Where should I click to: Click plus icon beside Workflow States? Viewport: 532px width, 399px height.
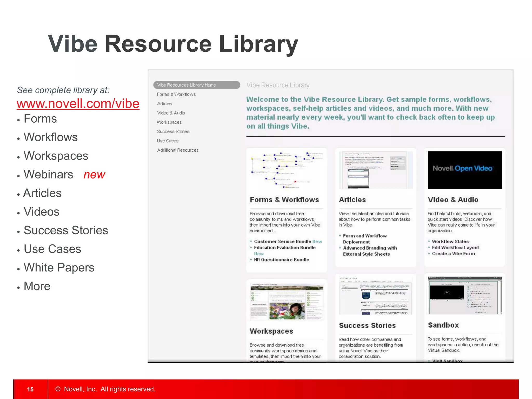coord(429,241)
